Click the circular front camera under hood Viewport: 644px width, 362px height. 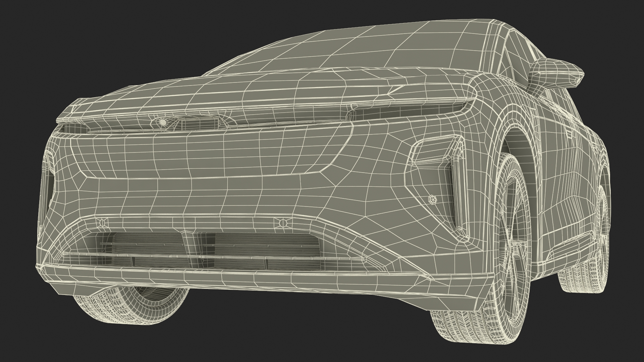(163, 123)
